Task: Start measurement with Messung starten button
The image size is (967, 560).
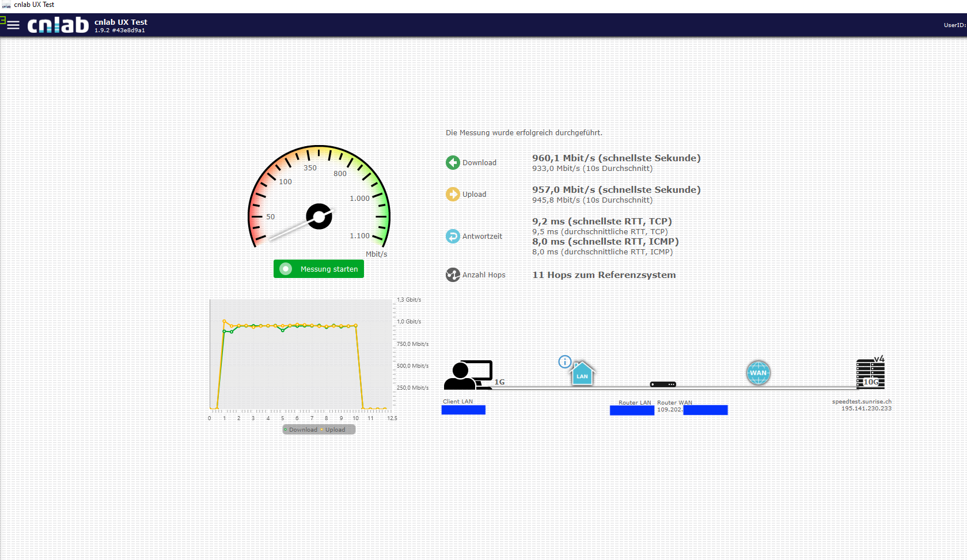Action: [x=318, y=269]
